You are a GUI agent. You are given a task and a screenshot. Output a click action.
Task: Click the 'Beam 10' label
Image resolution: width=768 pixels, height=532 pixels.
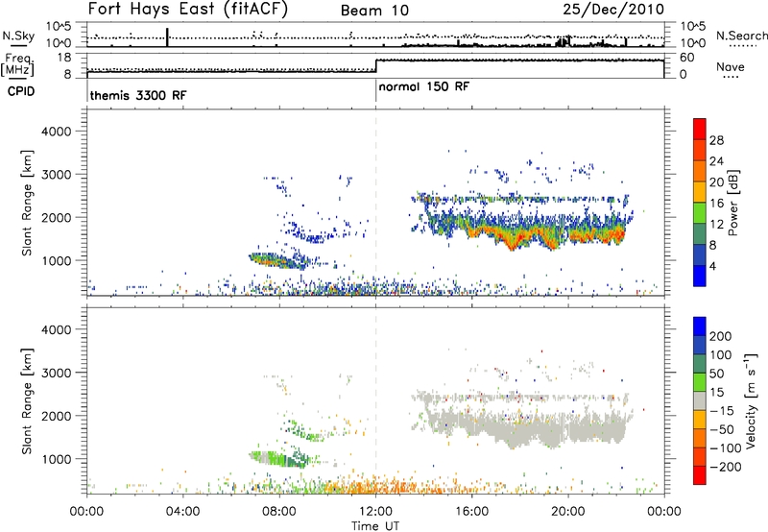375,11
